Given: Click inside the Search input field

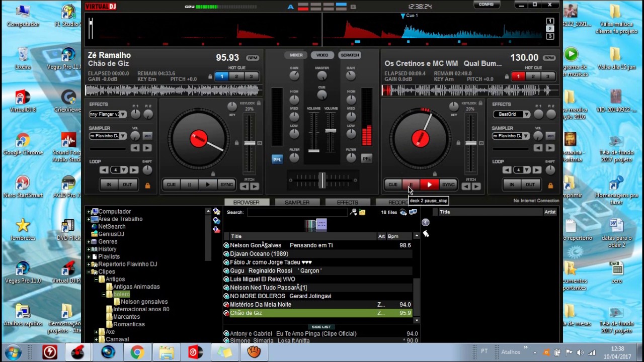Looking at the screenshot, I should [297, 212].
